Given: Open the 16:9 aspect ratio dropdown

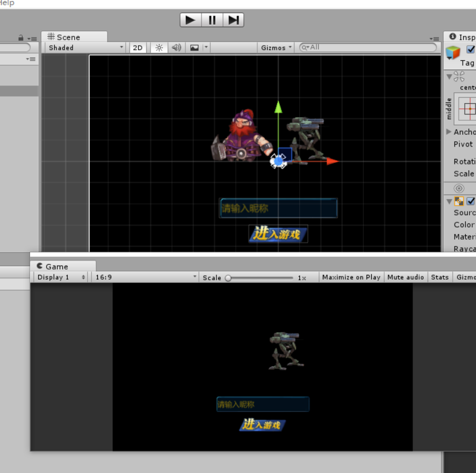Looking at the screenshot, I should click(x=145, y=277).
